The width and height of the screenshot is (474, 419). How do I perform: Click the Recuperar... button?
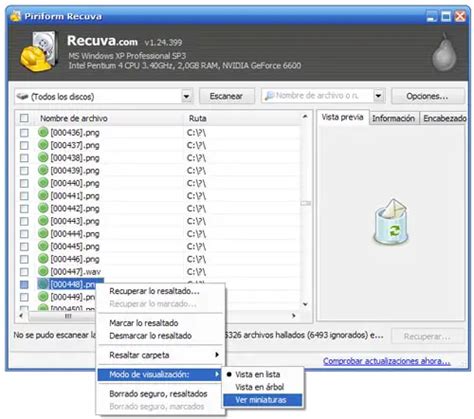pyautogui.click(x=427, y=336)
